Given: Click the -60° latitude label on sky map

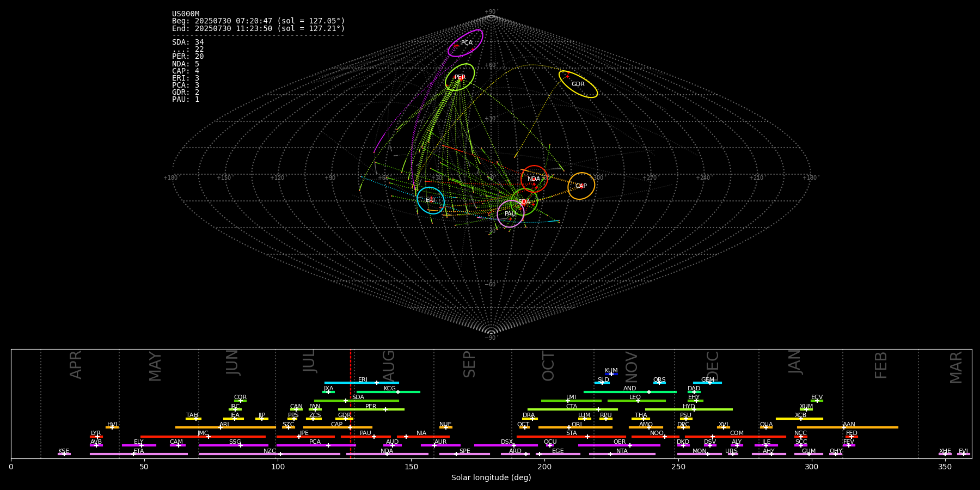Looking at the screenshot, I should (491, 284).
